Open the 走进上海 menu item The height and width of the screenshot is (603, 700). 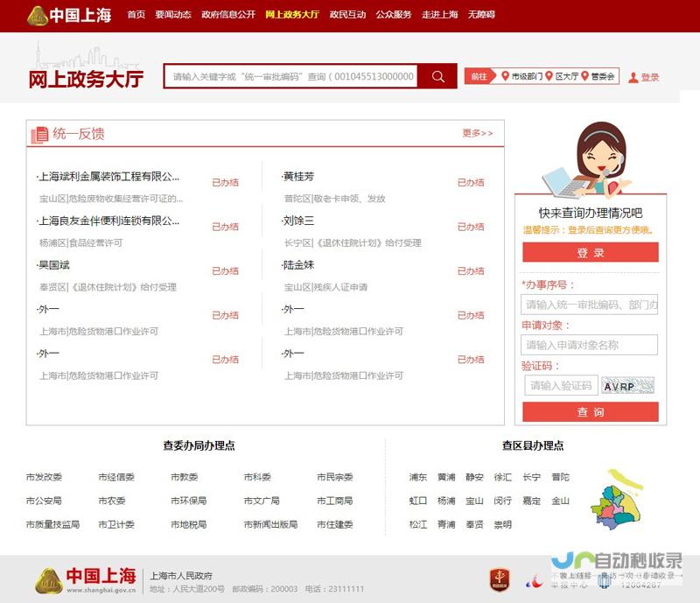pos(440,15)
